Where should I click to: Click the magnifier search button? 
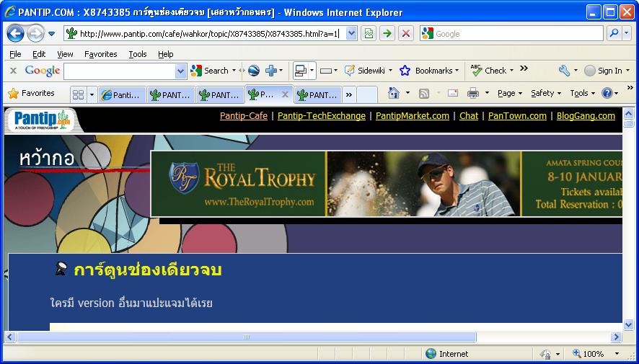(x=614, y=33)
